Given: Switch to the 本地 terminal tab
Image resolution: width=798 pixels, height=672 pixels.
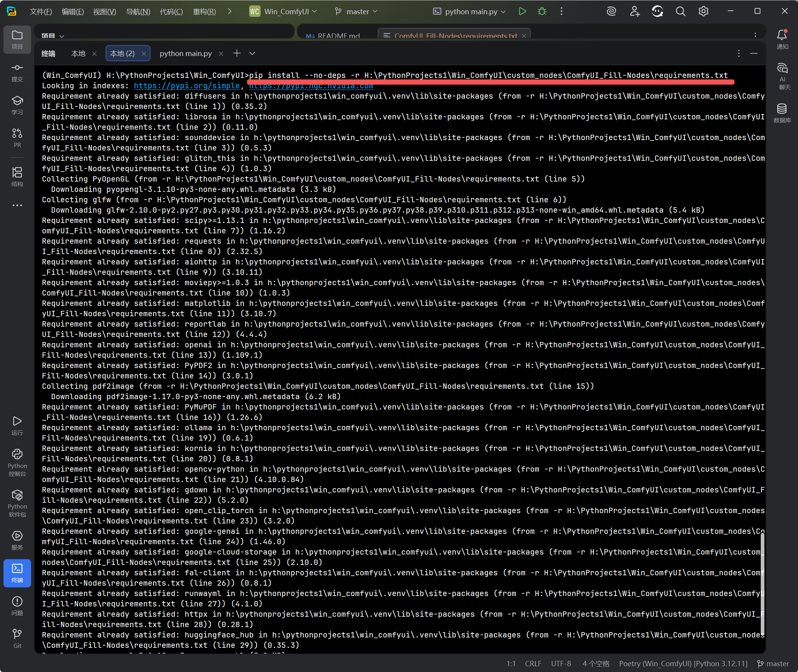Looking at the screenshot, I should point(78,53).
